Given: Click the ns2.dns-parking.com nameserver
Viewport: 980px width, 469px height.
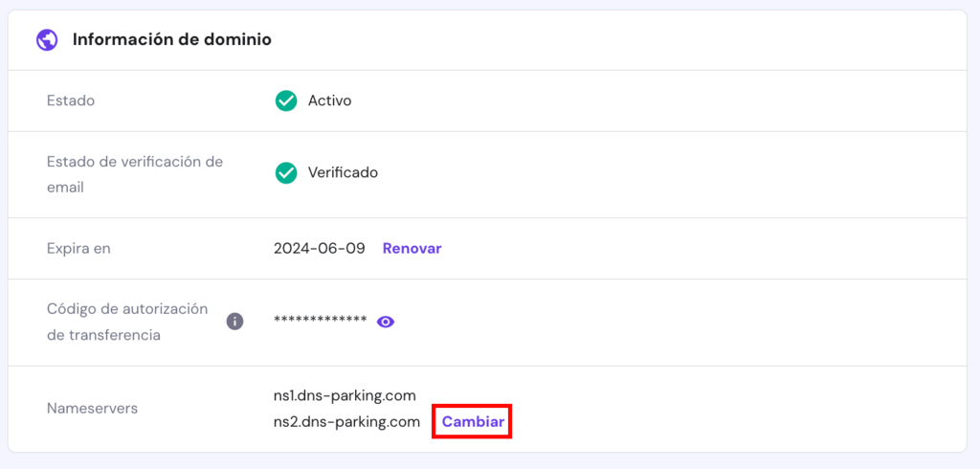Looking at the screenshot, I should coord(346,421).
